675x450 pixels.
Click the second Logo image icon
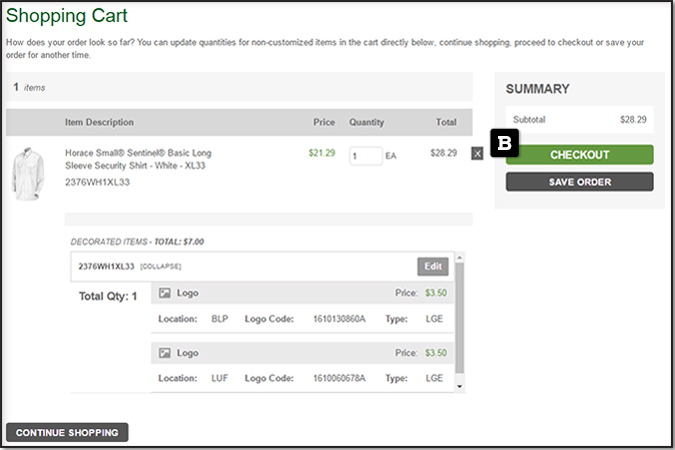coord(165,353)
